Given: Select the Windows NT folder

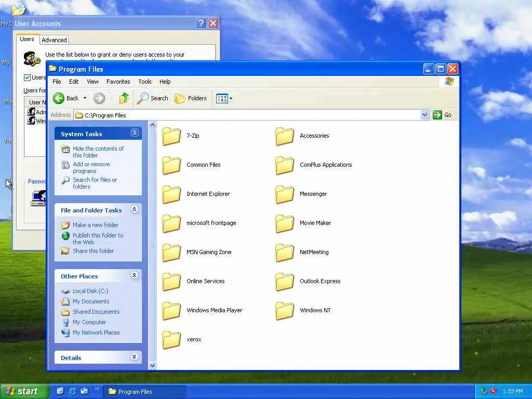Looking at the screenshot, I should 303,311.
